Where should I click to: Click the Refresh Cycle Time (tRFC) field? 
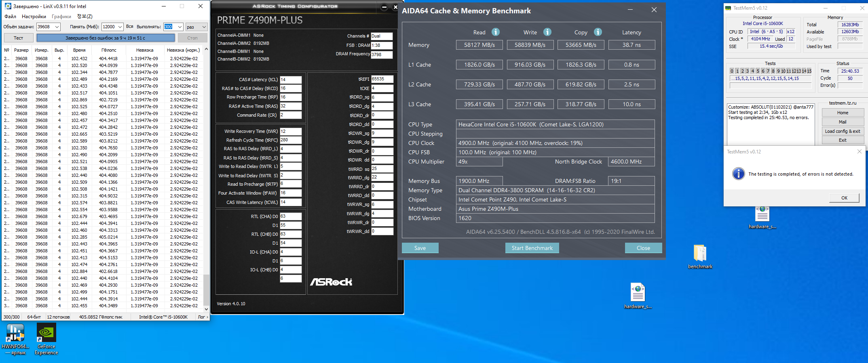click(x=291, y=140)
